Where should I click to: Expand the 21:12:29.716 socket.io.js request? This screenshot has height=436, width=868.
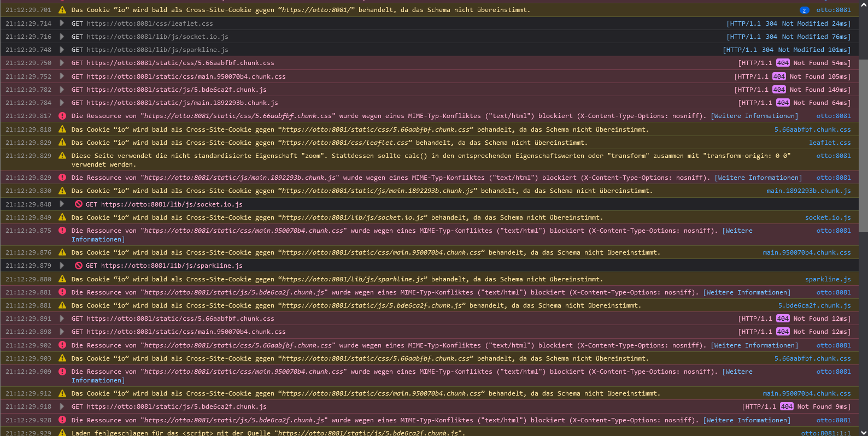pos(62,37)
